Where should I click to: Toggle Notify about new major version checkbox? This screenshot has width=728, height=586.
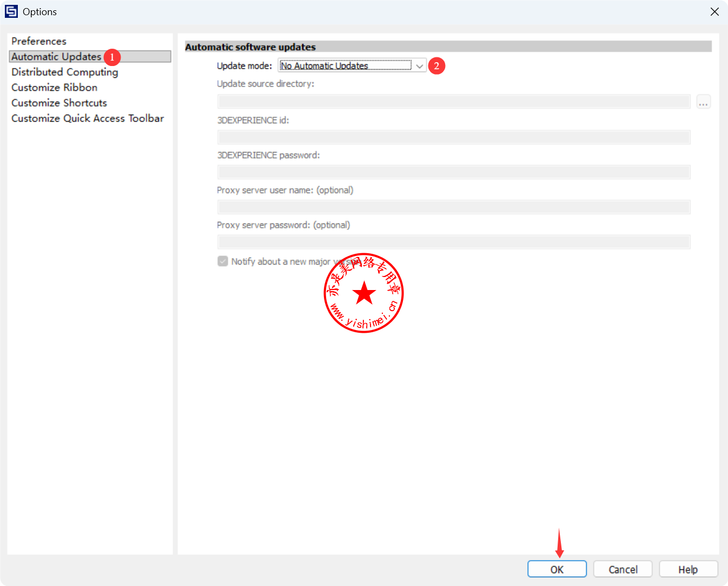click(223, 261)
